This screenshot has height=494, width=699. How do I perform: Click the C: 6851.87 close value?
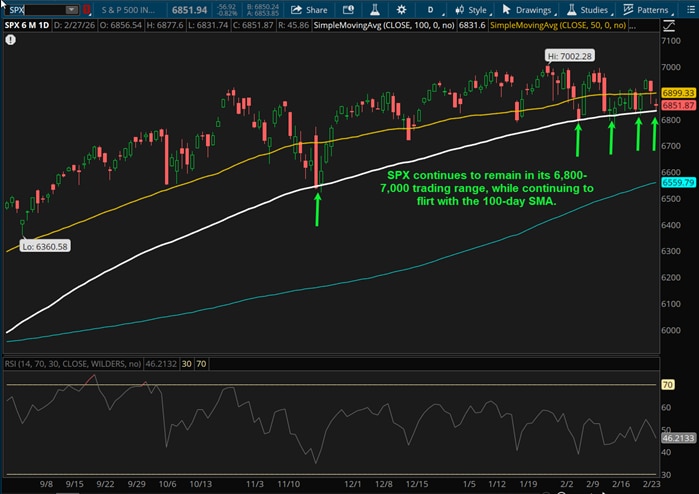coord(252,25)
